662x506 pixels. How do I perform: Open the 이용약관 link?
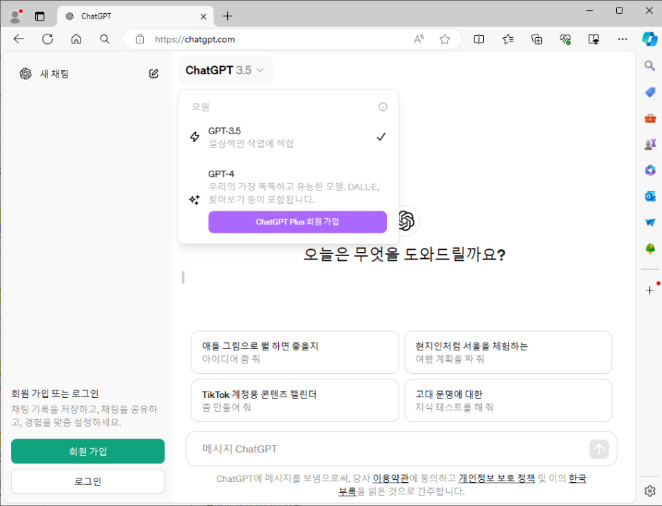[x=390, y=478]
